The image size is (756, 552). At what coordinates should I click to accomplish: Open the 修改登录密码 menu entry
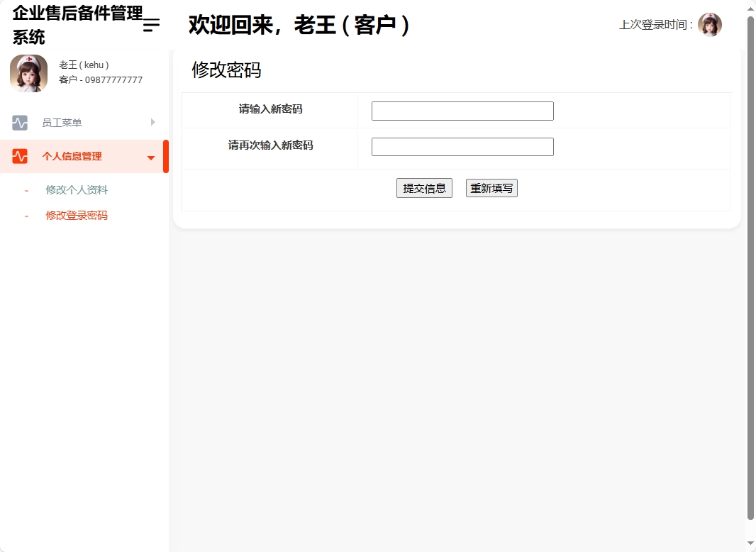click(76, 215)
